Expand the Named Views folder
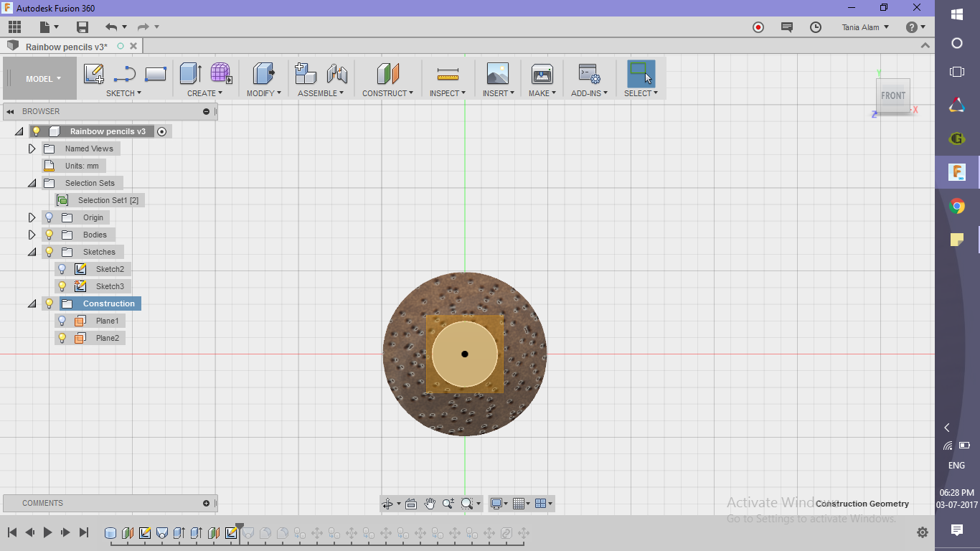 32,149
